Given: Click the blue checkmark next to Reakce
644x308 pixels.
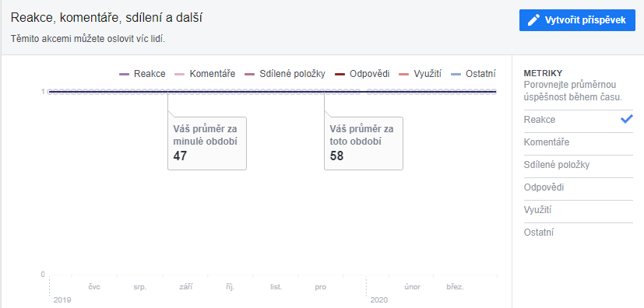Looking at the screenshot, I should pos(626,119).
